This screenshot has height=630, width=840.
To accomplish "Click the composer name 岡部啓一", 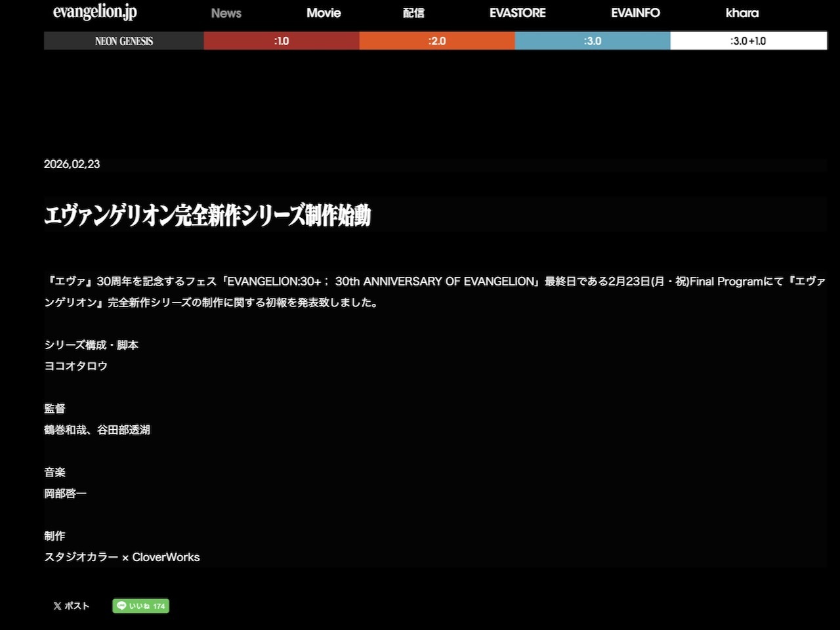I will [x=65, y=493].
